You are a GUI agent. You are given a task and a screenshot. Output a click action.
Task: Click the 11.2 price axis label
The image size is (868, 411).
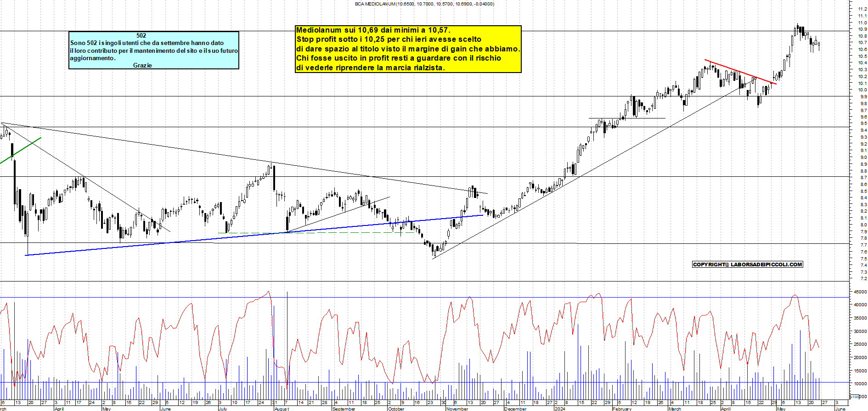(x=862, y=9)
